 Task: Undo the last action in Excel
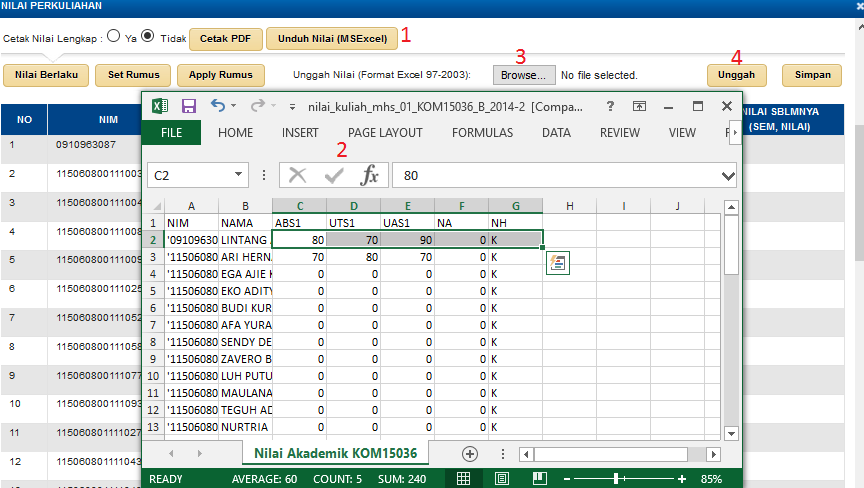pyautogui.click(x=218, y=105)
